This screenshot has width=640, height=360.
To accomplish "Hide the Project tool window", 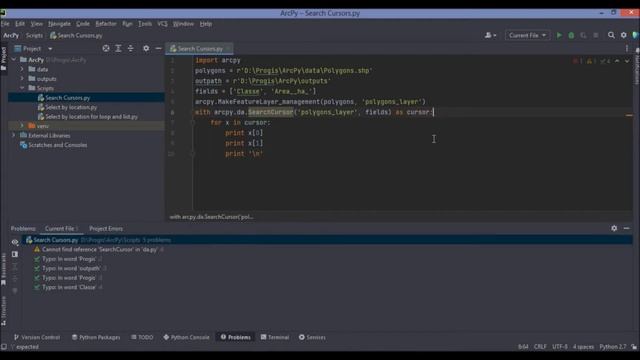I will pos(158,49).
